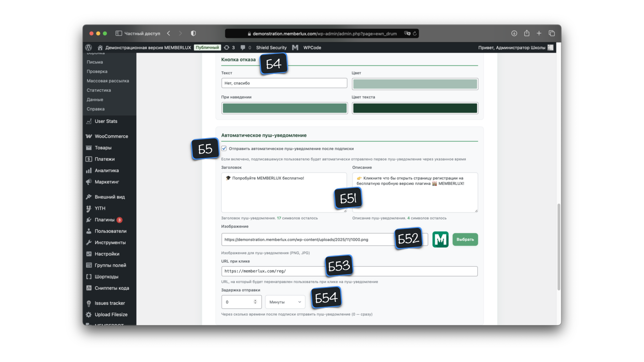Open Safari sidebar panel icon
The image size is (644, 362).
click(x=118, y=34)
